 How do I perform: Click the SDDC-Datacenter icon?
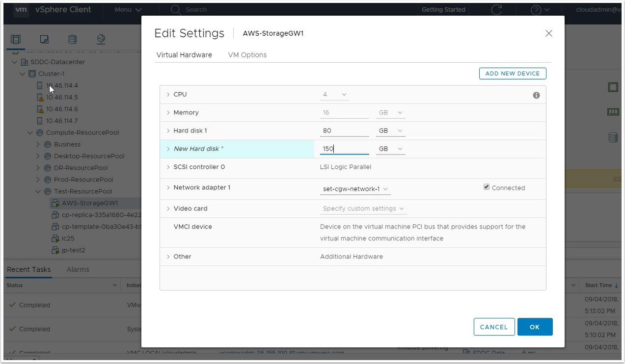pyautogui.click(x=25, y=62)
